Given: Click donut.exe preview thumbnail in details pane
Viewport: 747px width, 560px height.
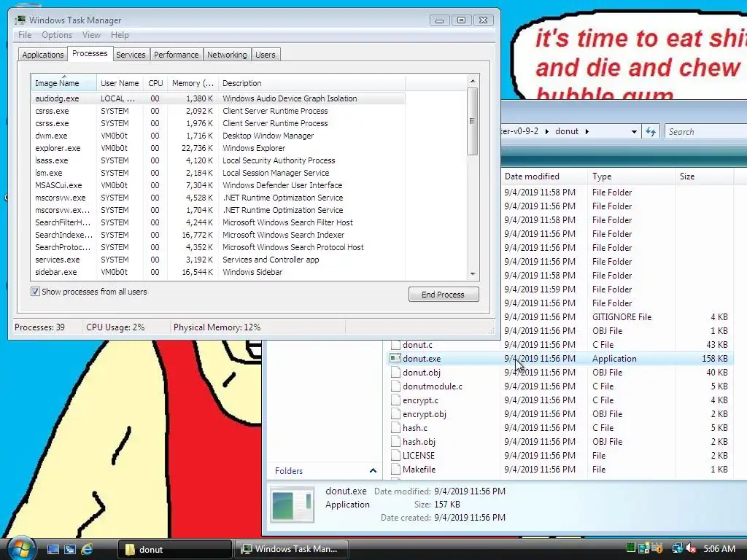Looking at the screenshot, I should click(x=292, y=505).
